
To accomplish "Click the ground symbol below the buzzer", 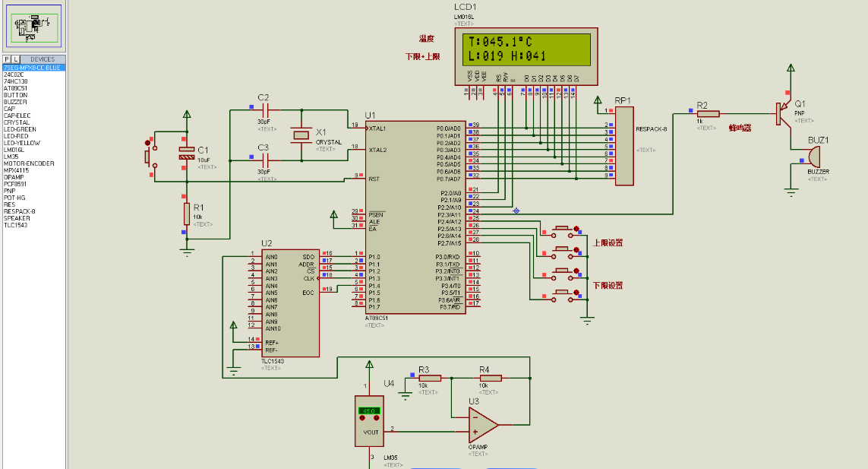I will 791,193.
